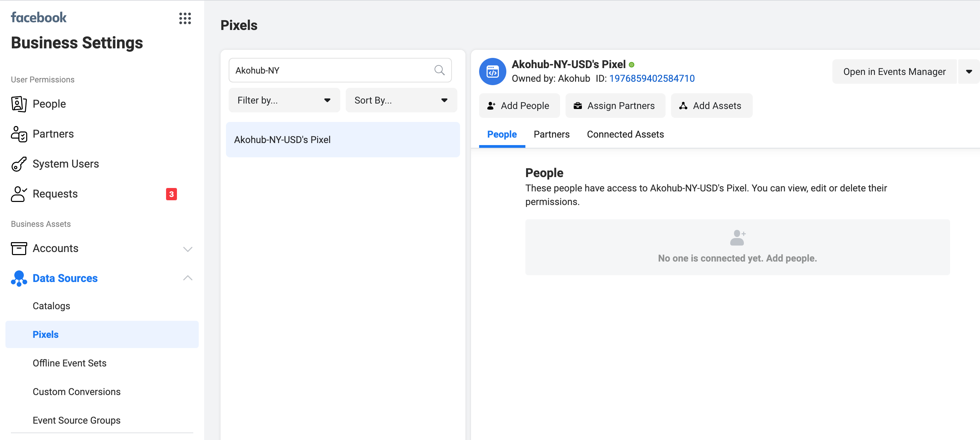980x440 pixels.
Task: Click the pixel ID number link
Action: pyautogui.click(x=652, y=78)
